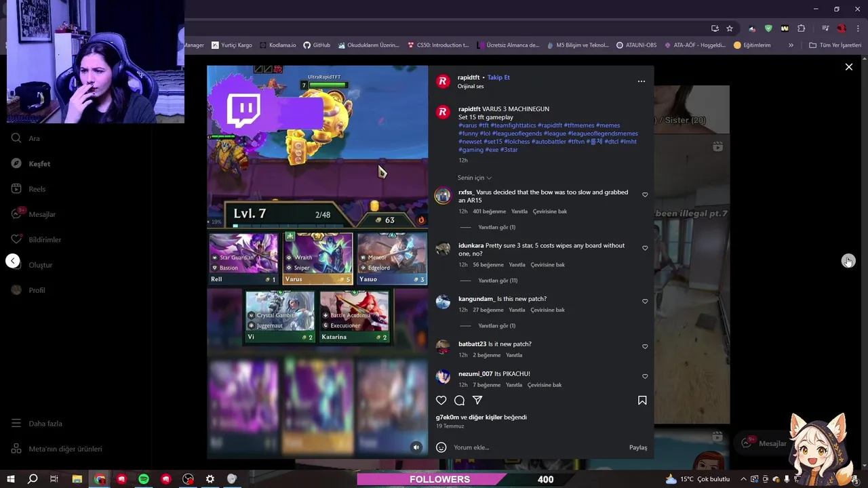This screenshot has width=868, height=488.
Task: Go to previous post arrow
Action: click(12, 261)
